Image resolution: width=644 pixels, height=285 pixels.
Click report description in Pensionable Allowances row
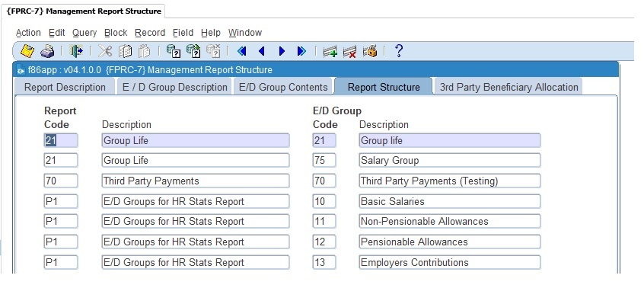196,242
